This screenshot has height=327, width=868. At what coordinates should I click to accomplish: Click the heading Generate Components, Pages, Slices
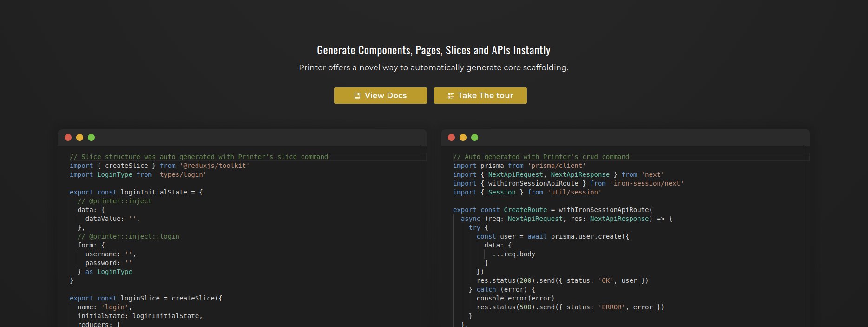click(x=434, y=50)
